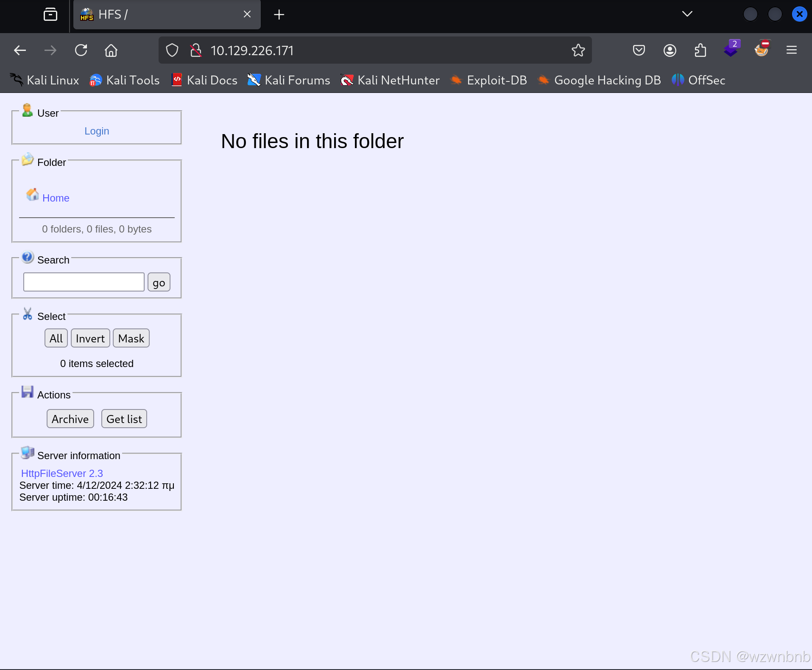Open the Firefox application menu
This screenshot has width=812, height=670.
(792, 50)
